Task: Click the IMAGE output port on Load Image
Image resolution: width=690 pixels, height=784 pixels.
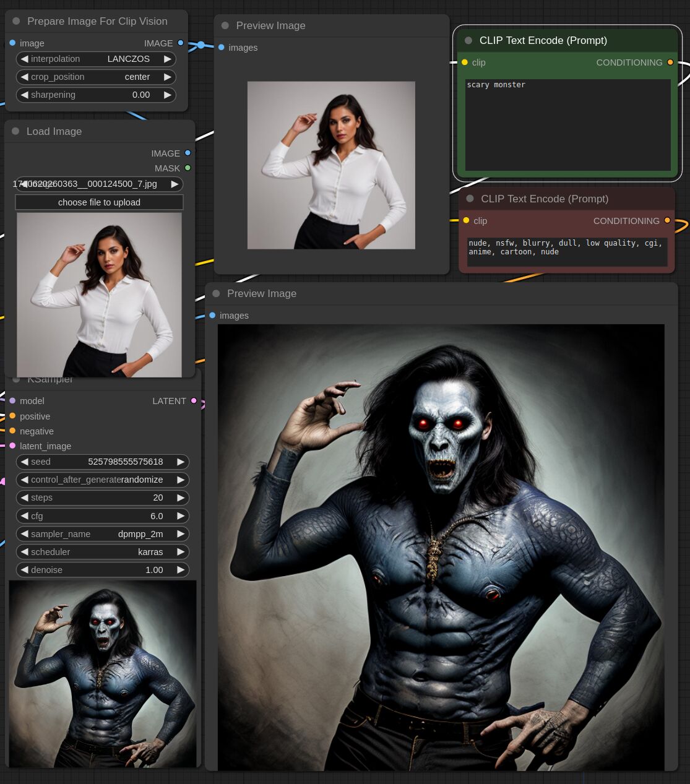Action: [x=188, y=153]
